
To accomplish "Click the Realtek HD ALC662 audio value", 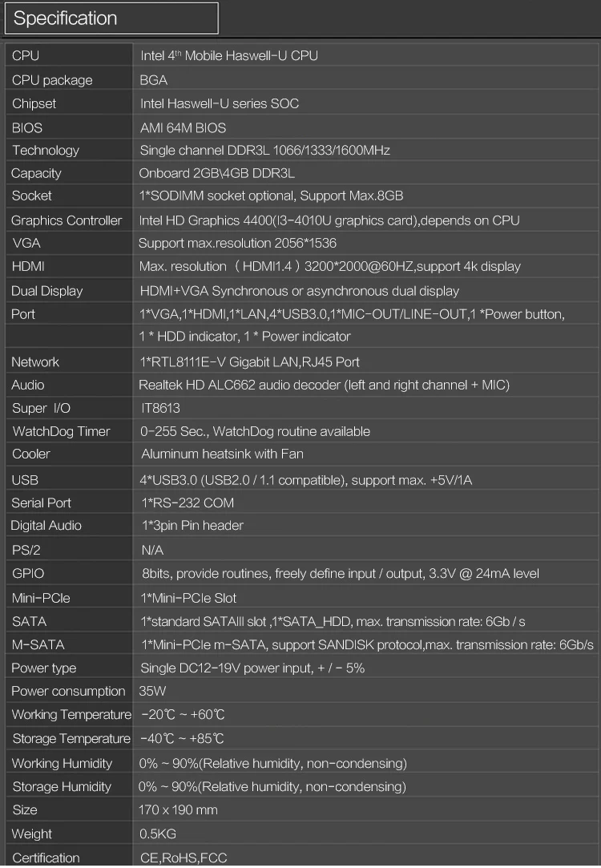I will (325, 386).
